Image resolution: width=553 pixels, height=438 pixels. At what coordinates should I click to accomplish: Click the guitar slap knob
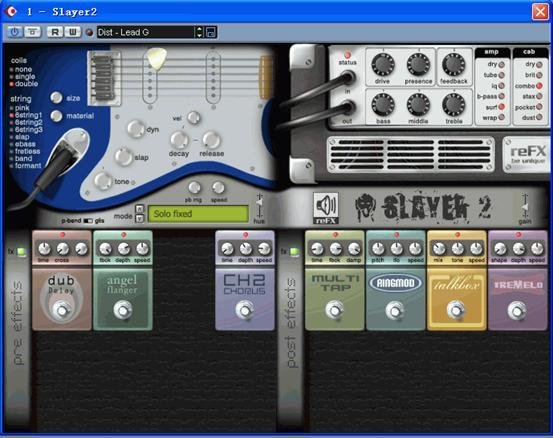tap(124, 157)
